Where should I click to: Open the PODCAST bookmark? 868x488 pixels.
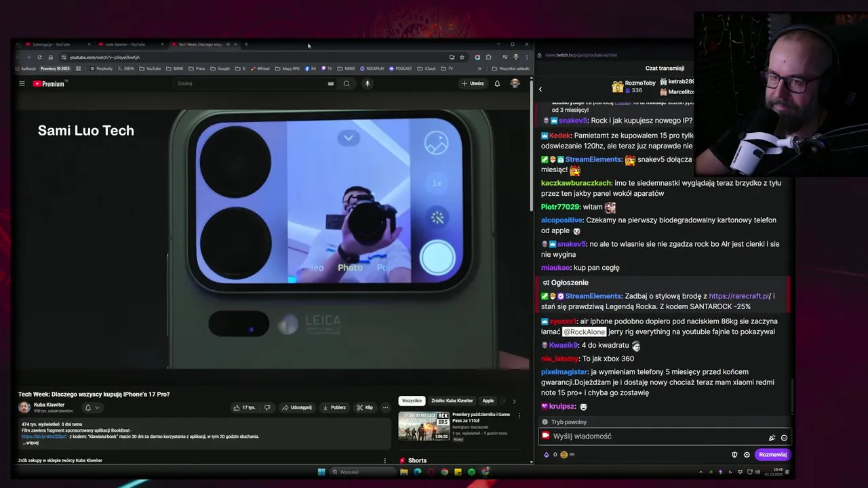coord(401,68)
